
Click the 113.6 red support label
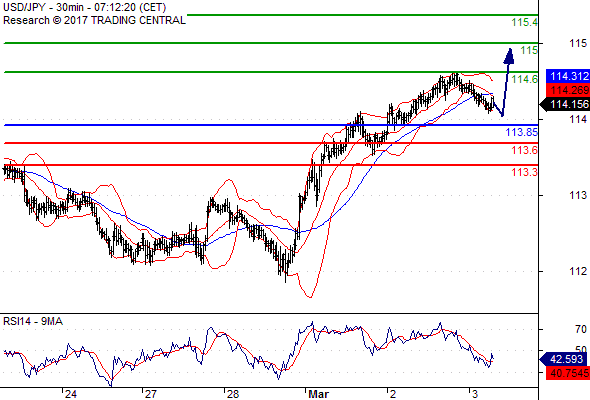coord(525,151)
